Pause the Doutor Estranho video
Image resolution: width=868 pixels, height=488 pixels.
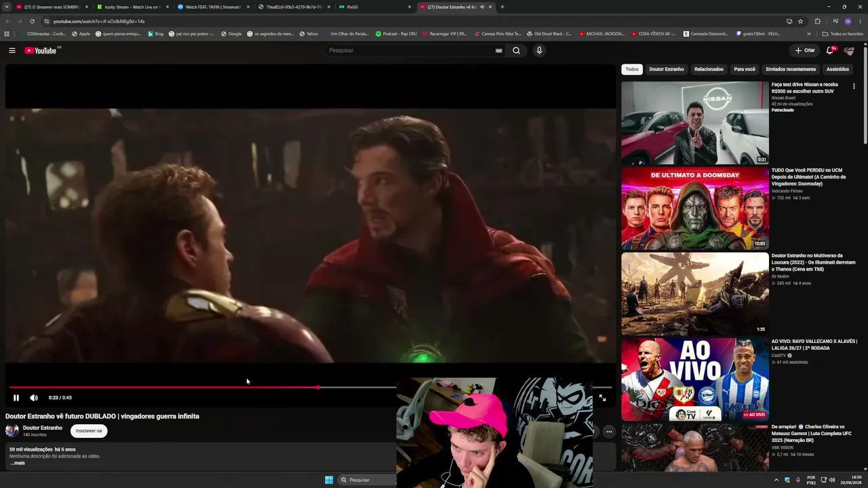coord(16,398)
